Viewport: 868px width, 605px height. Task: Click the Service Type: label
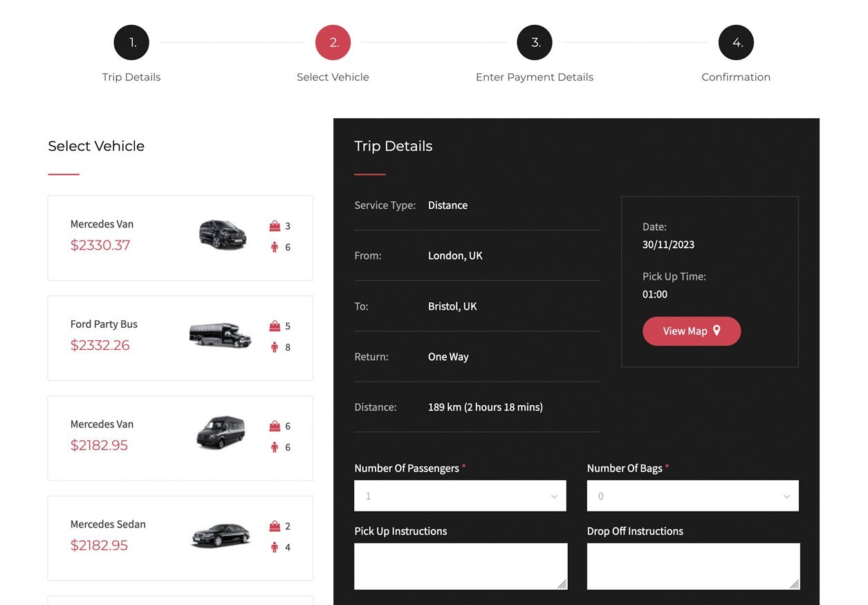[385, 205]
